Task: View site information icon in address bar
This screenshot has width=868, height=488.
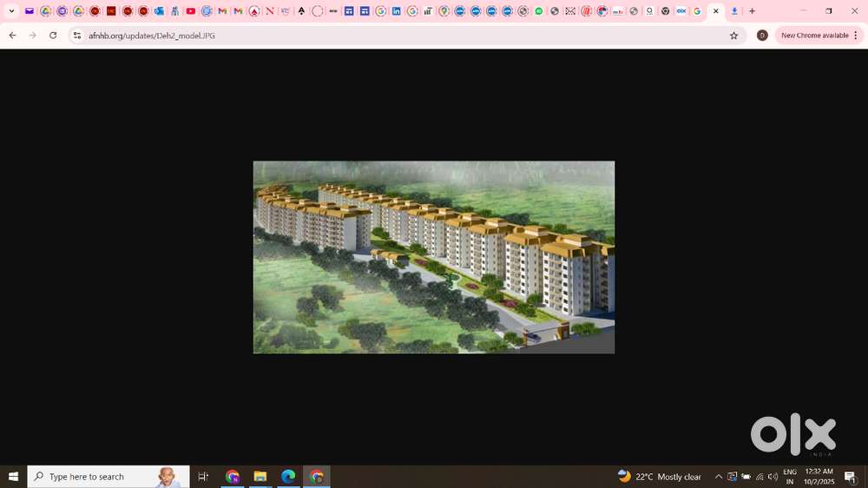Action: 77,36
